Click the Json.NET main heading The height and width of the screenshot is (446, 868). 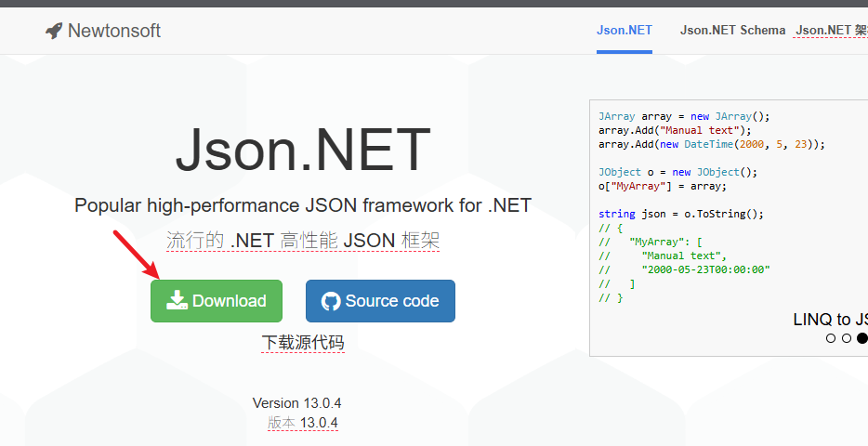click(303, 150)
